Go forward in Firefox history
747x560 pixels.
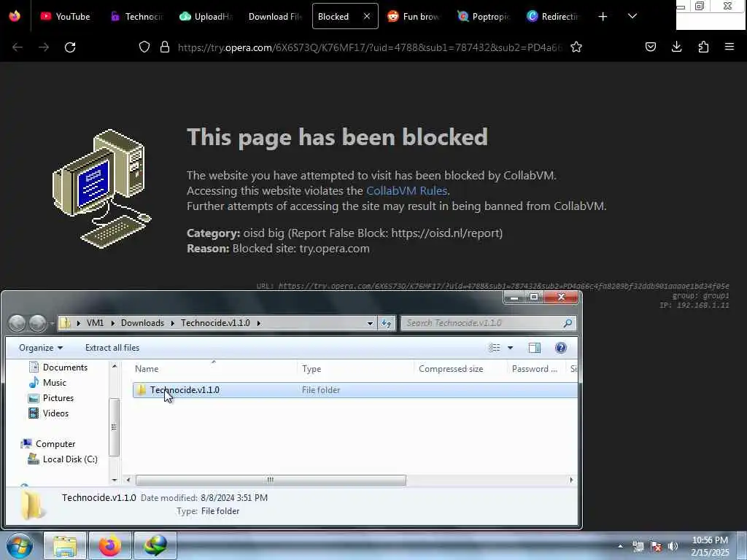point(44,47)
